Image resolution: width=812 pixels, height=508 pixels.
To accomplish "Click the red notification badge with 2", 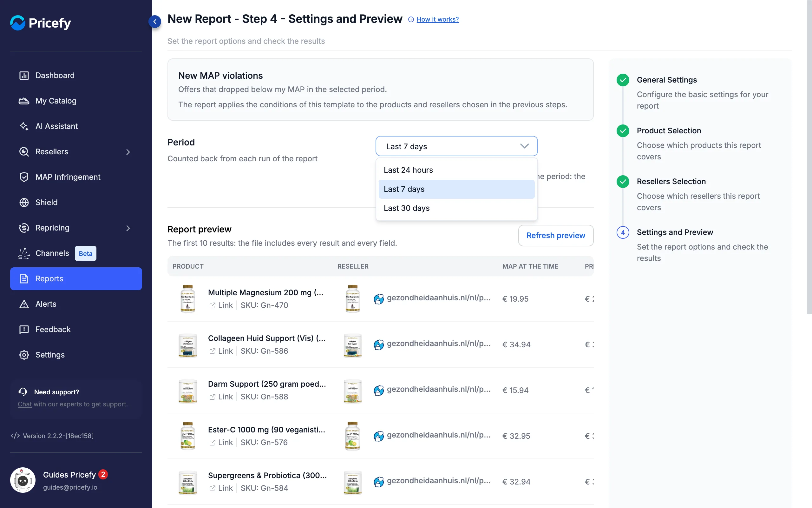I will (103, 474).
